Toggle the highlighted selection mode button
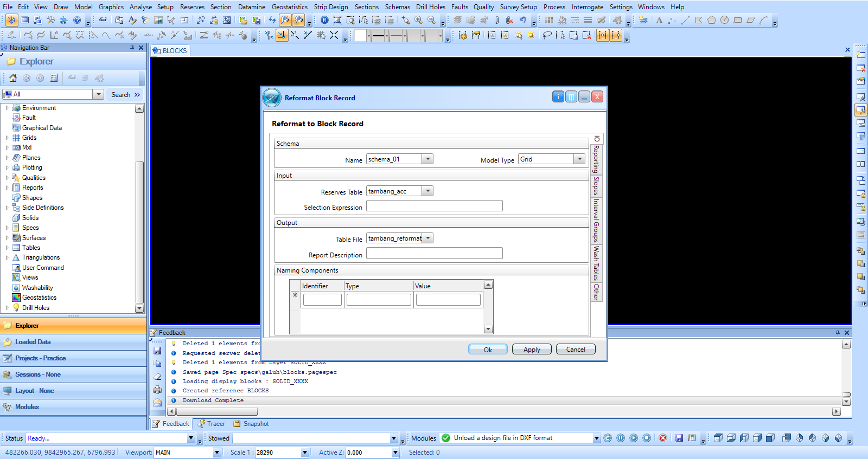 pos(602,35)
